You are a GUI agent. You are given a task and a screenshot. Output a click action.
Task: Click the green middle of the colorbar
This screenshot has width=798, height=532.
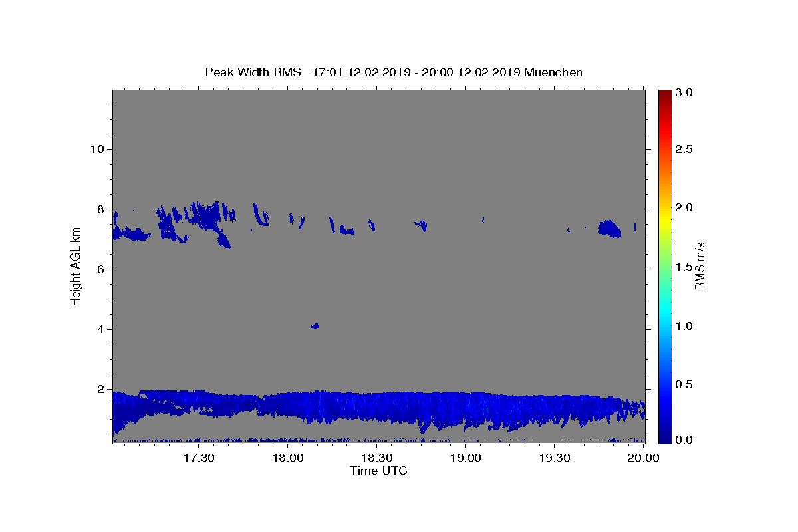coord(665,267)
